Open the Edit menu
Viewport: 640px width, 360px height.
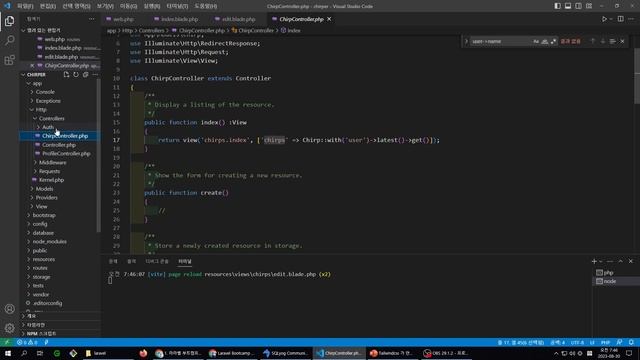48,6
